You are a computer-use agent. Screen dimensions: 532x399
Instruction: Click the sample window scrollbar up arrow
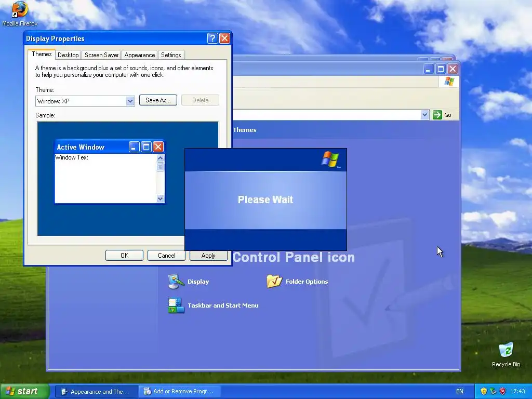(161, 158)
